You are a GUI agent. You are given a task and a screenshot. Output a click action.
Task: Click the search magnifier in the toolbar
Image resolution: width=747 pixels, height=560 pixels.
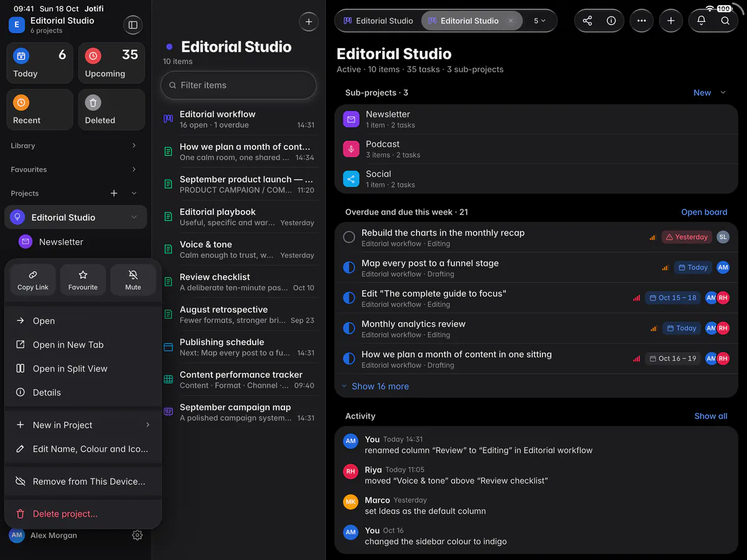pyautogui.click(x=725, y=21)
